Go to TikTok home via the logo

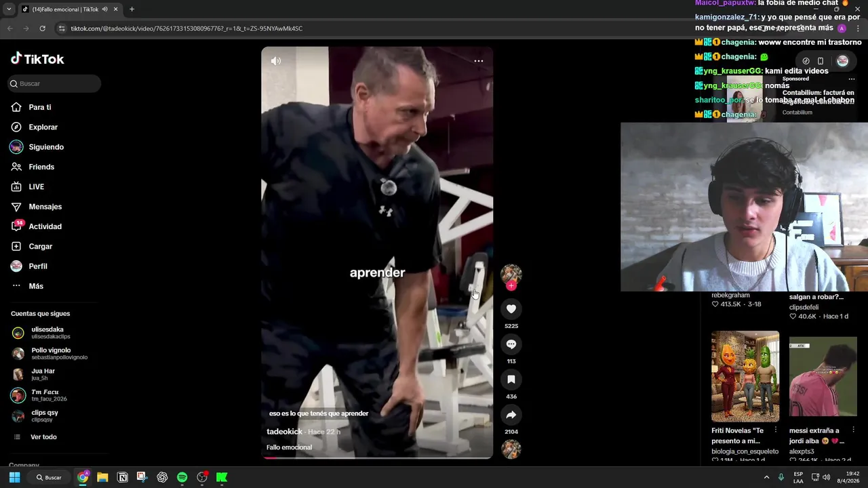click(37, 59)
